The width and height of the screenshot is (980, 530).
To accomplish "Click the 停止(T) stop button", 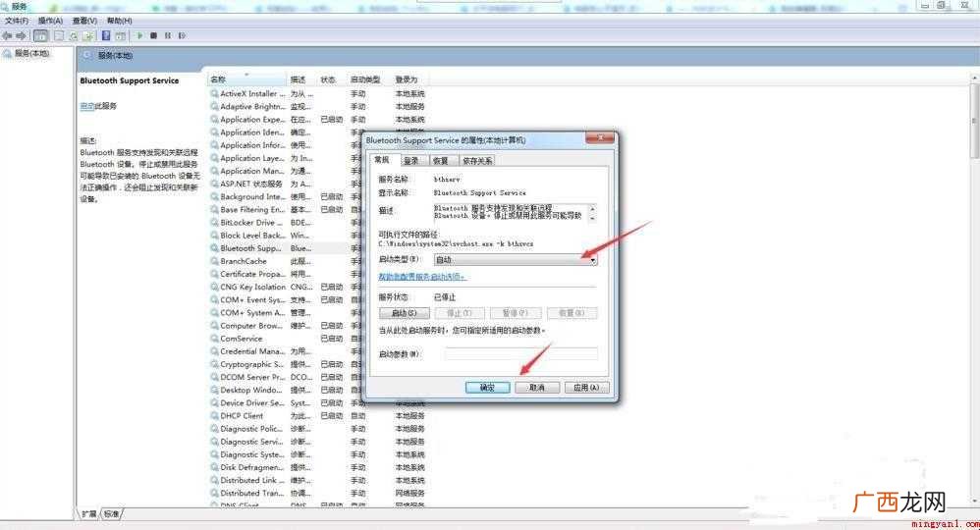I will 460,313.
